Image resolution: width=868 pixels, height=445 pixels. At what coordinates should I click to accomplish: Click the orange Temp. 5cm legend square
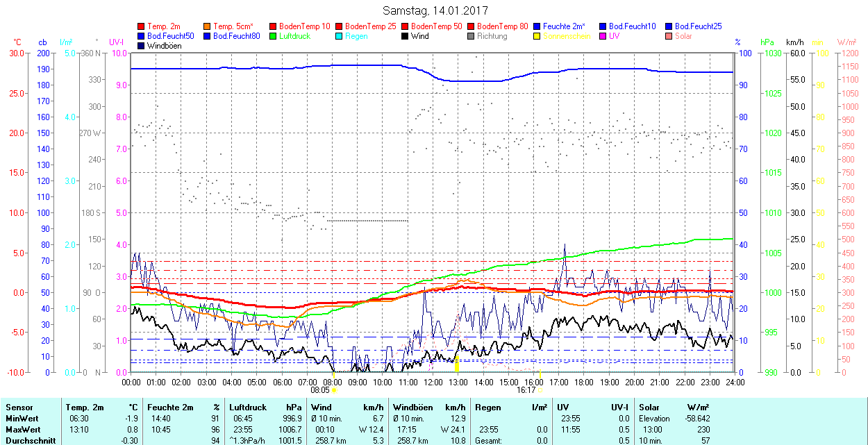[x=208, y=26]
